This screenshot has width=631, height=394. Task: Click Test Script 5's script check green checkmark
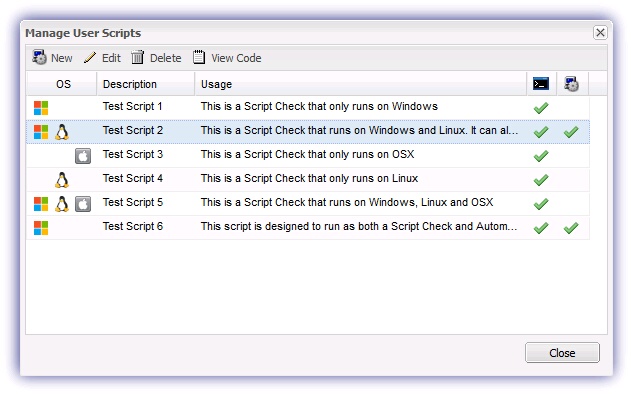point(541,204)
